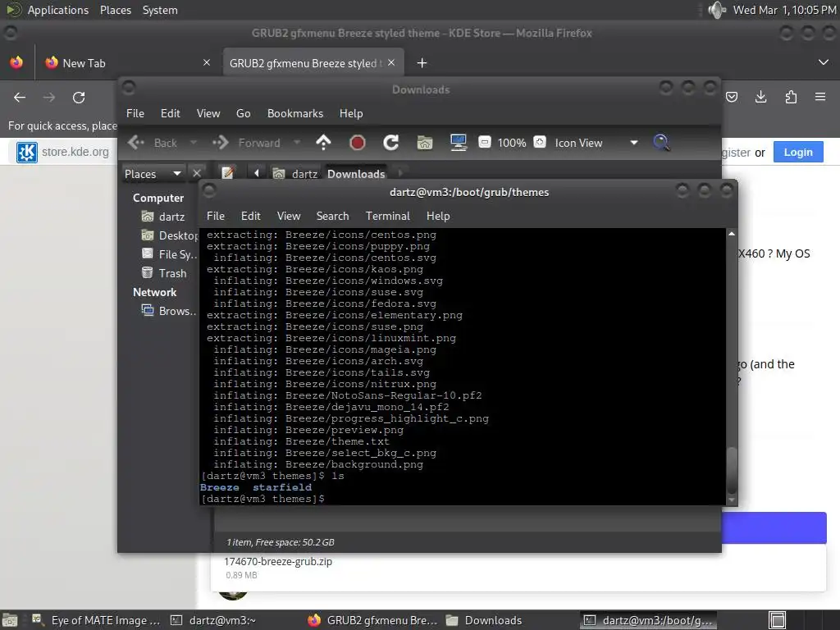Open Go menu in Downloads window
This screenshot has height=630, width=840.
pyautogui.click(x=243, y=113)
